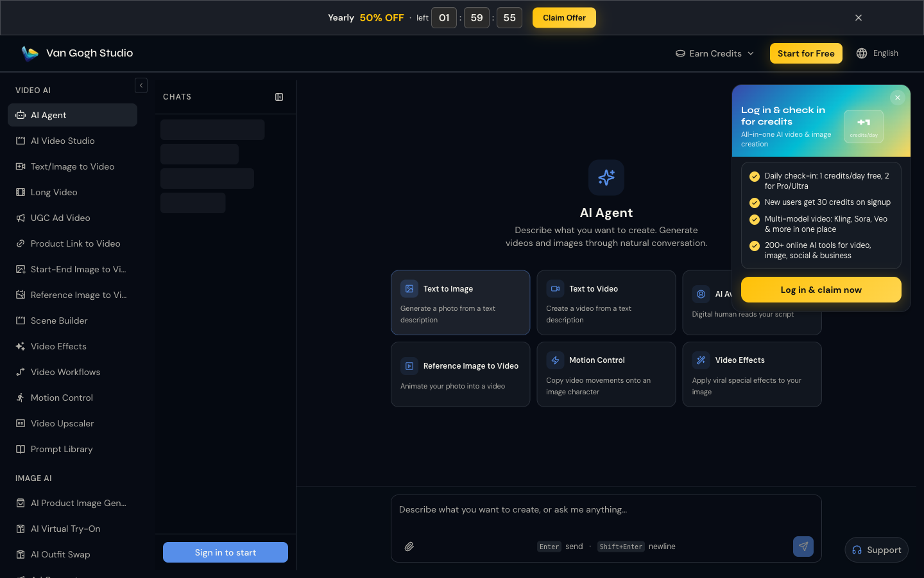
Task: Click the Van Gogh Studio logo icon
Action: [x=30, y=53]
